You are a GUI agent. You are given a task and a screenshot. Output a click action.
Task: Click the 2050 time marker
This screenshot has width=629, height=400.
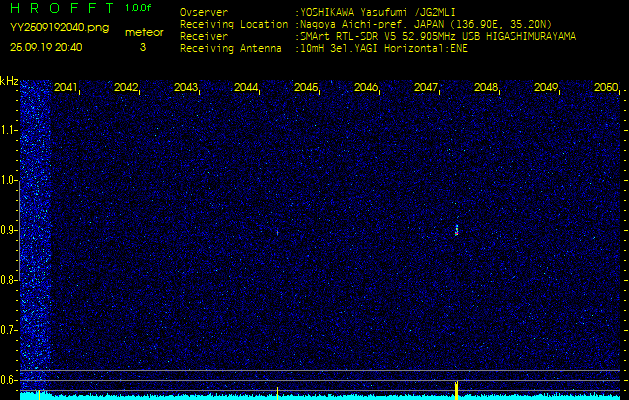tap(605, 88)
